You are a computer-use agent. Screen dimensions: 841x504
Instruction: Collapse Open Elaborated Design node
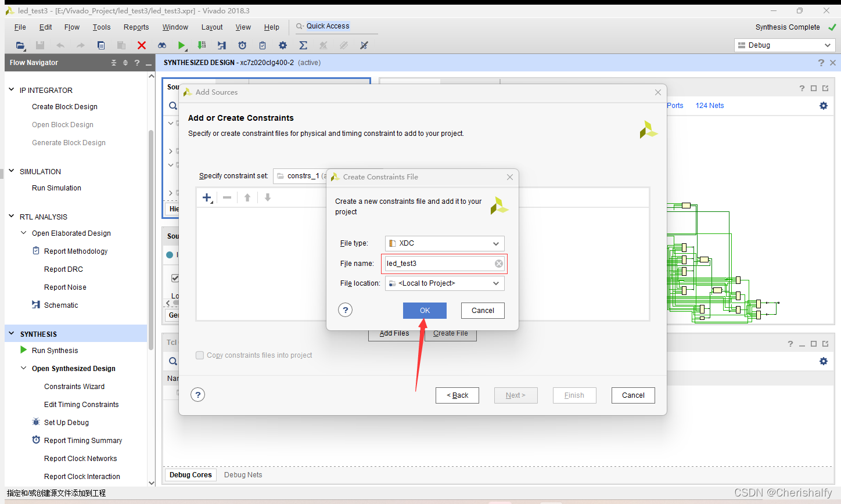(x=24, y=233)
